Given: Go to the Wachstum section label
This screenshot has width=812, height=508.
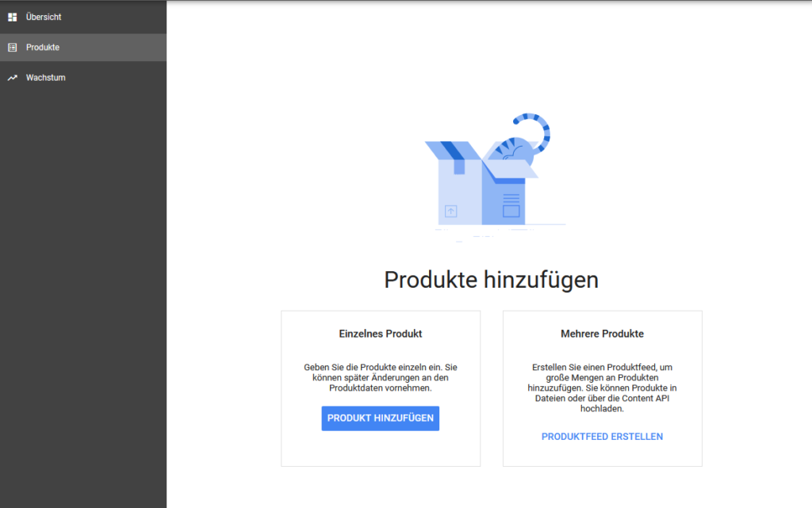Looking at the screenshot, I should point(45,78).
